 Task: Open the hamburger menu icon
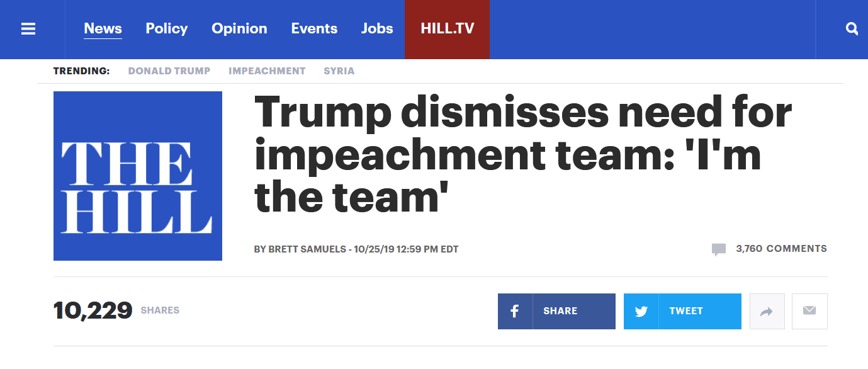(x=28, y=29)
